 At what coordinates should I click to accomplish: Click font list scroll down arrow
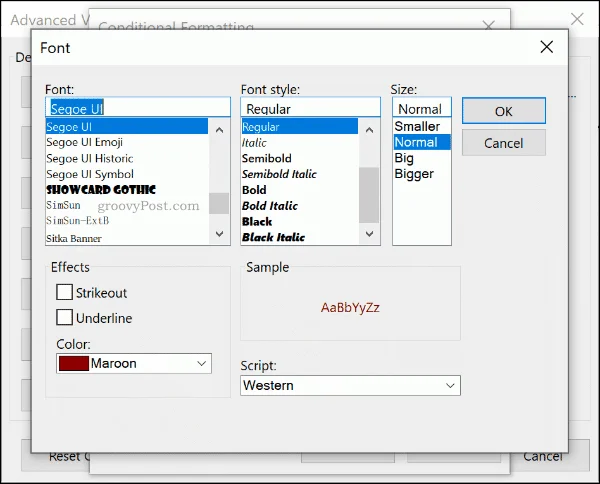click(x=219, y=233)
